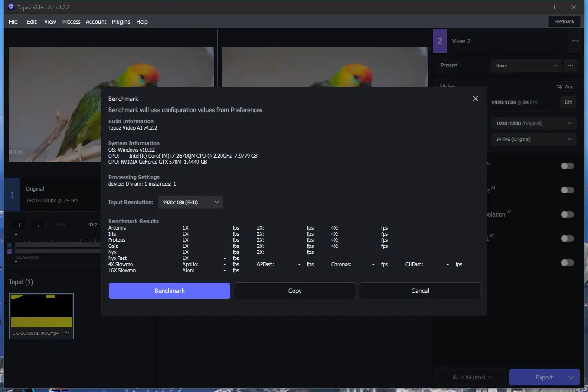Click the swap arrows icon beside View 2
This screenshot has width=588, height=392.
tap(575, 41)
